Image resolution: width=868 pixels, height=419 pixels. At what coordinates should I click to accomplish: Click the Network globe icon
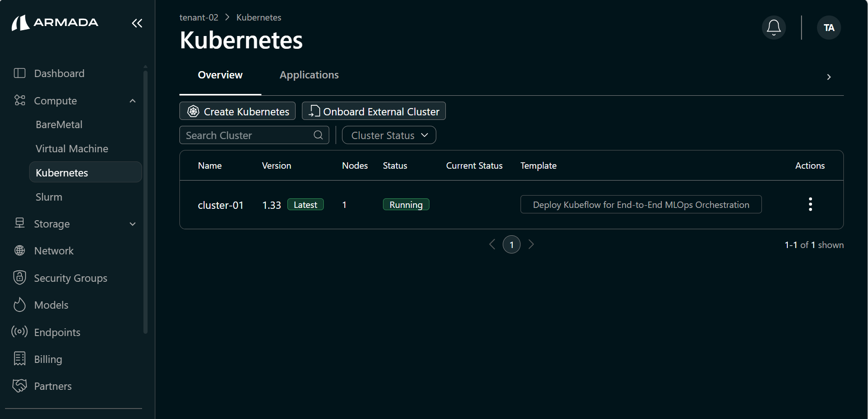(20, 250)
